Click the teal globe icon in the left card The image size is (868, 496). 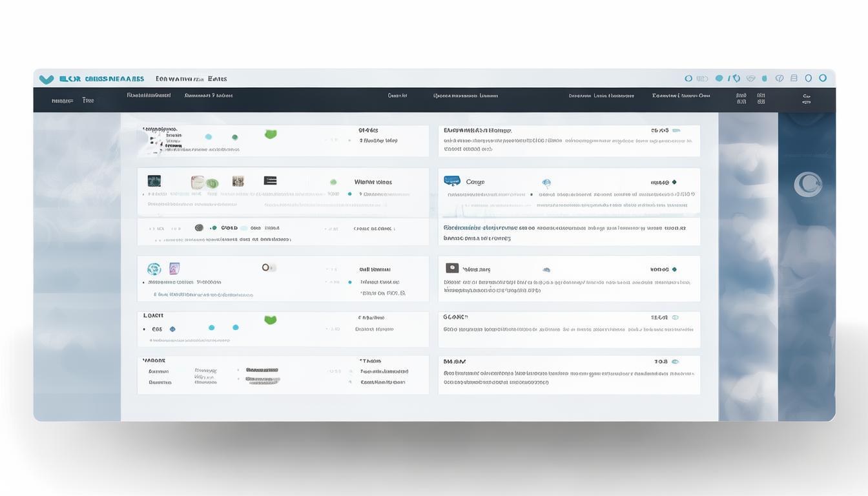pyautogui.click(x=154, y=269)
